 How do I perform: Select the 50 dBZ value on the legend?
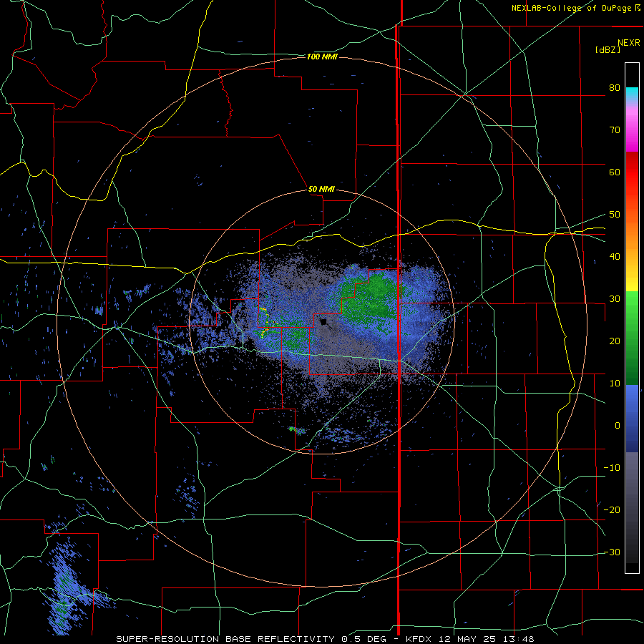click(x=615, y=215)
